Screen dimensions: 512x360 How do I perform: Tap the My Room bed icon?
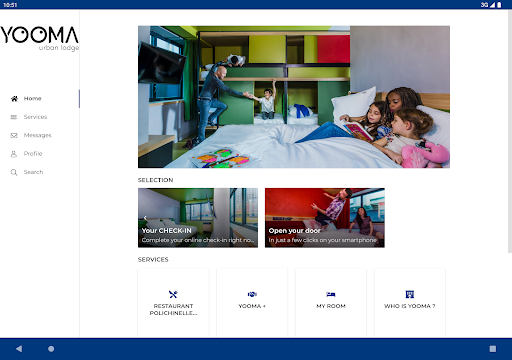pyautogui.click(x=331, y=294)
